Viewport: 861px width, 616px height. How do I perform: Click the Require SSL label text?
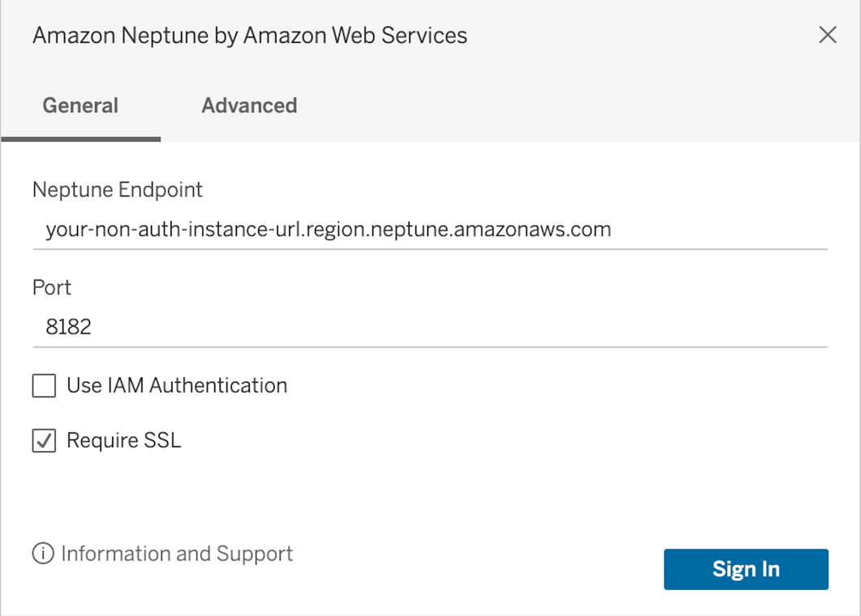pos(123,441)
